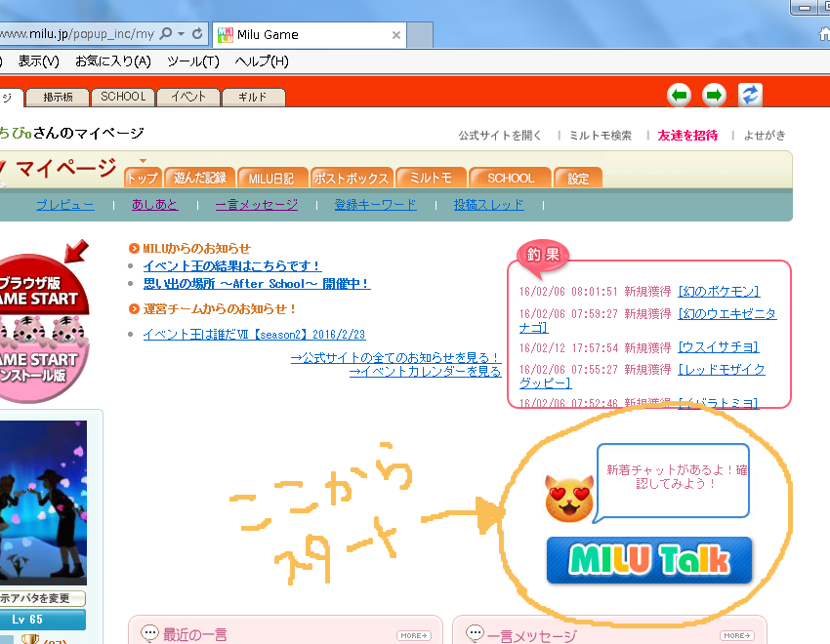Click the 幻のウエキゼニタナゴ catch link
The height and width of the screenshot is (644, 830).
(x=727, y=314)
